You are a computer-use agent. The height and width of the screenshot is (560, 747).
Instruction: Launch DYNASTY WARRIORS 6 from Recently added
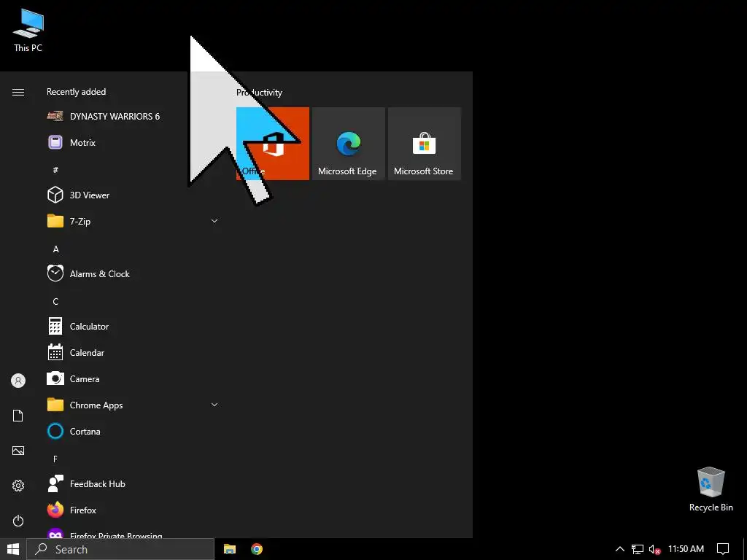click(x=133, y=116)
